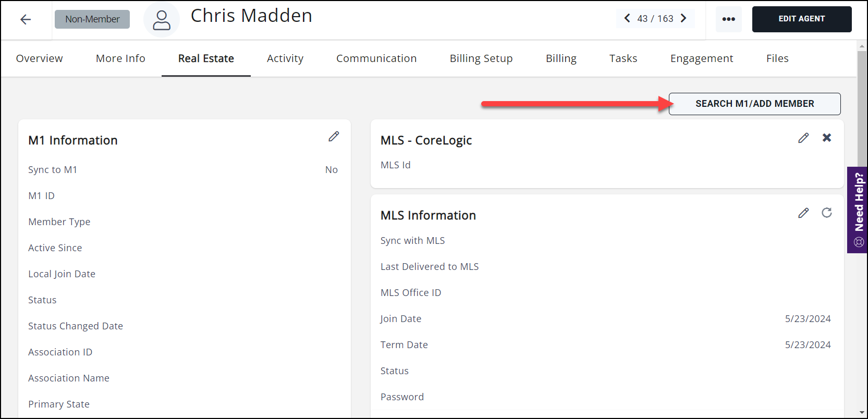Edit MLS - CoreLogic with pencil icon

pos(803,138)
